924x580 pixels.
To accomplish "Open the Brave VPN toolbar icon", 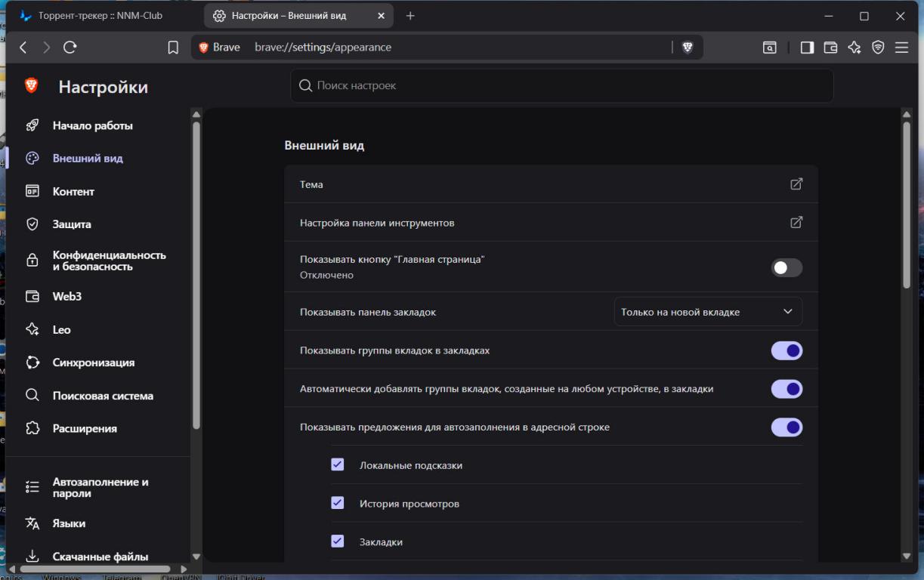I will [878, 48].
